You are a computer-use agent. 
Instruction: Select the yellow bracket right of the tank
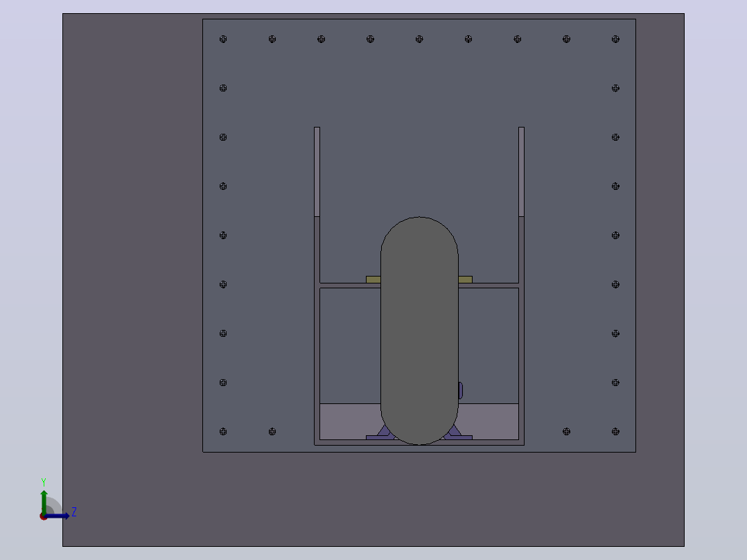465,280
